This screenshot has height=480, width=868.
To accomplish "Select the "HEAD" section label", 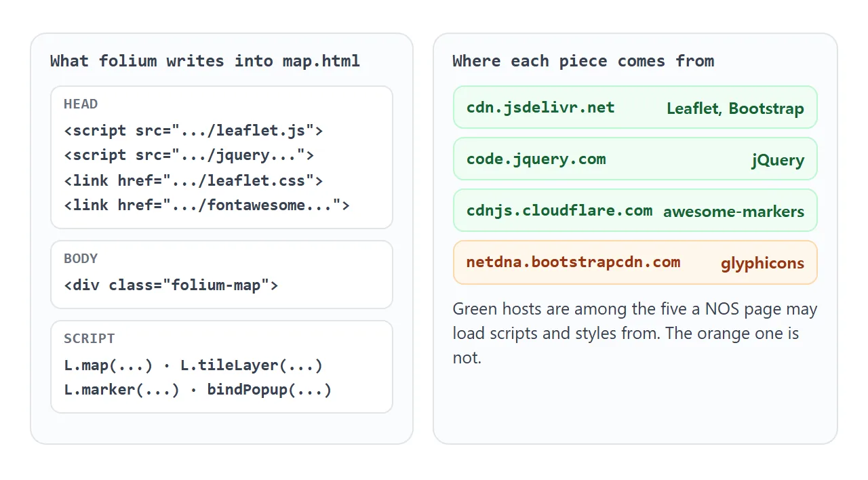I will coord(81,104).
